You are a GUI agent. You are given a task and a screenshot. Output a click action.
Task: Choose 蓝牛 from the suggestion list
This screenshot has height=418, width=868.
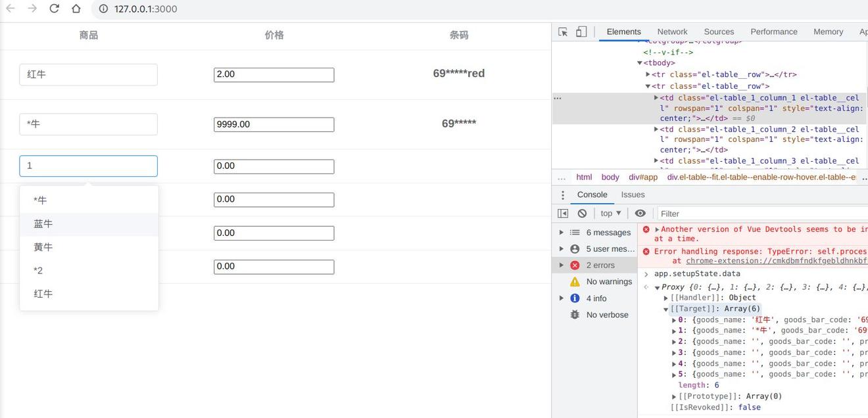click(43, 223)
